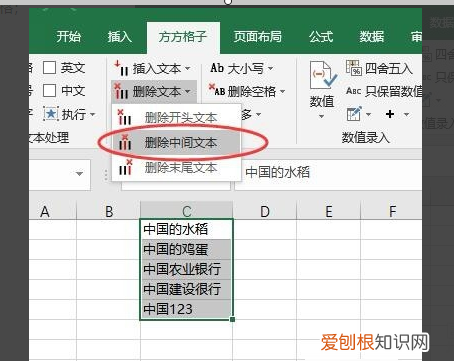Select cell containing 中国的鸡蛋

[x=186, y=249]
